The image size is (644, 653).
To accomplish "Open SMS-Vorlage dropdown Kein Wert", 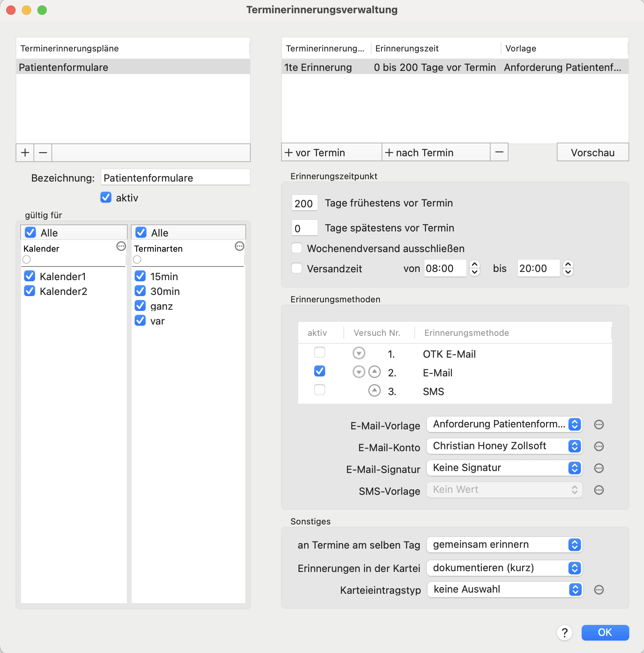I will 505,490.
